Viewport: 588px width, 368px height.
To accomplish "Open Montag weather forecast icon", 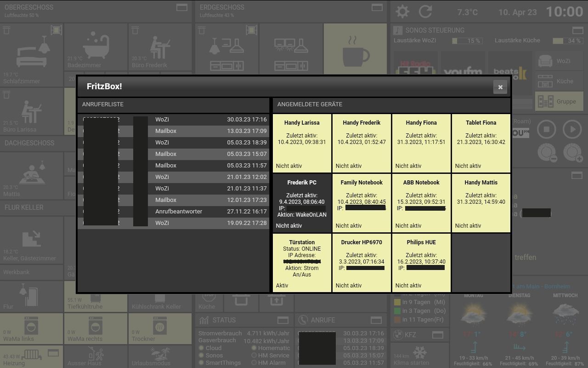I will (474, 315).
